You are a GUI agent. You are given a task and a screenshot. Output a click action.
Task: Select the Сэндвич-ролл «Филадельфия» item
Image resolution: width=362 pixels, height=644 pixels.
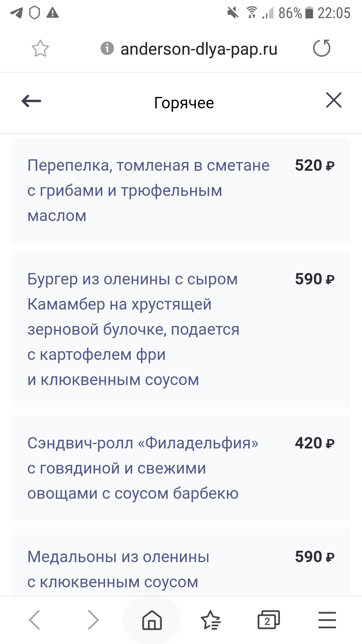click(143, 468)
